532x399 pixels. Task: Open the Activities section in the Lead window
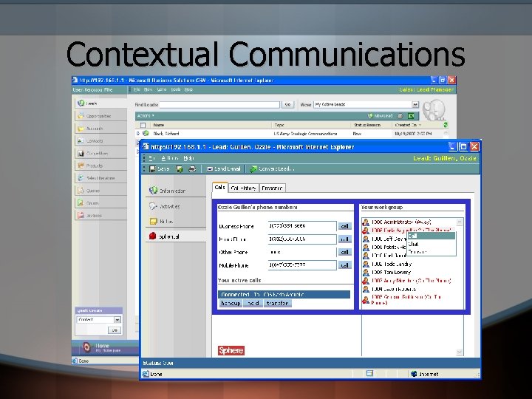(x=176, y=206)
